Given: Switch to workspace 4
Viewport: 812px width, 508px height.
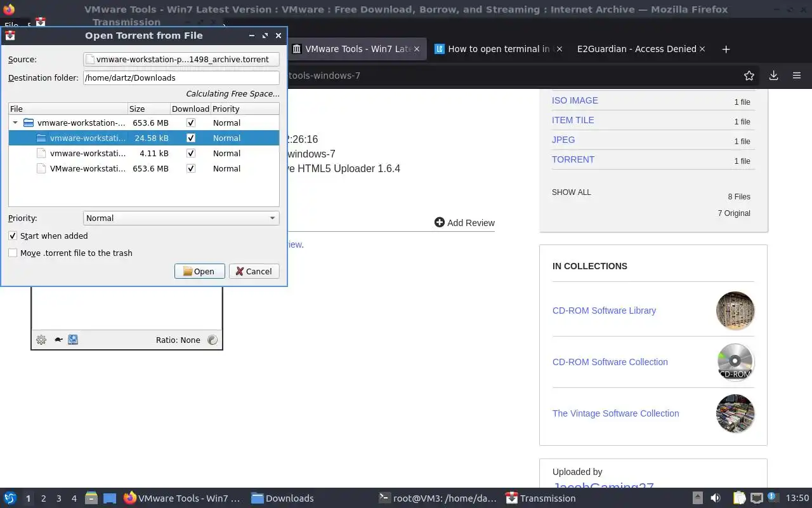Looking at the screenshot, I should [74, 498].
